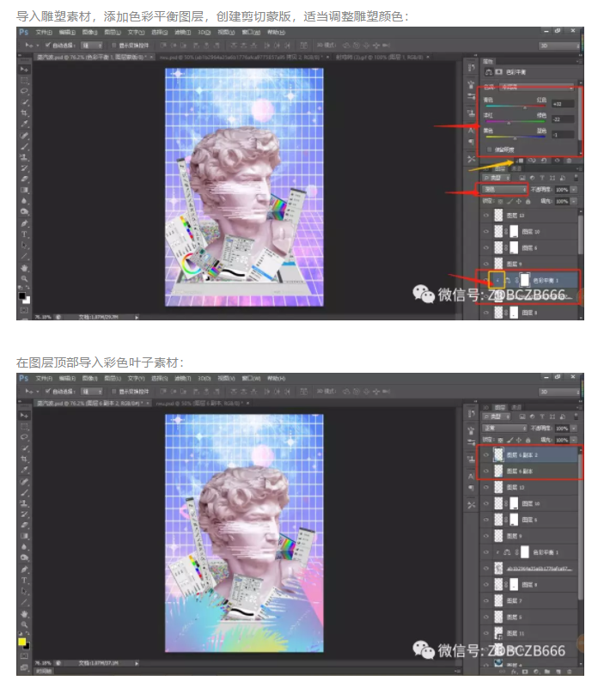
Task: Select the Lasso tool in lower screenshot
Action: (x=24, y=437)
